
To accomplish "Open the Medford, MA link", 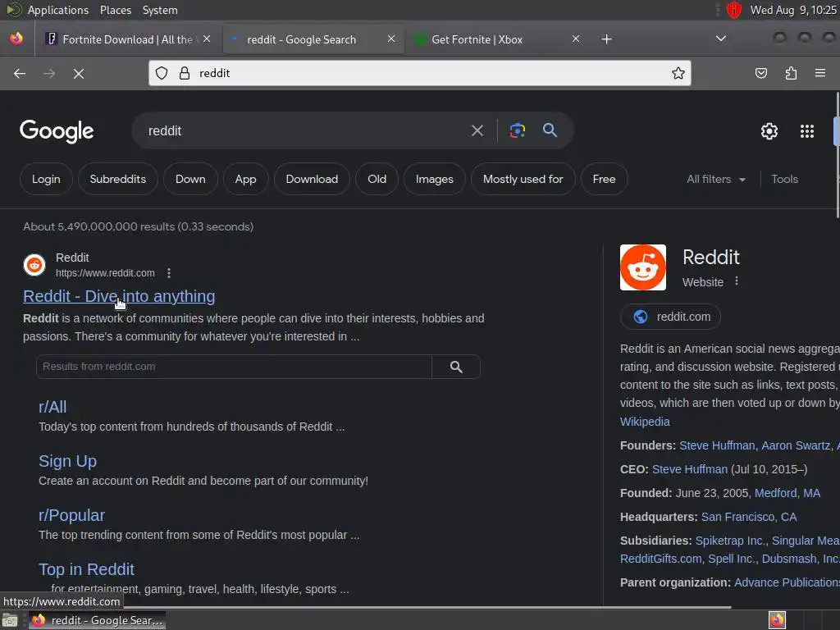I will [x=787, y=493].
